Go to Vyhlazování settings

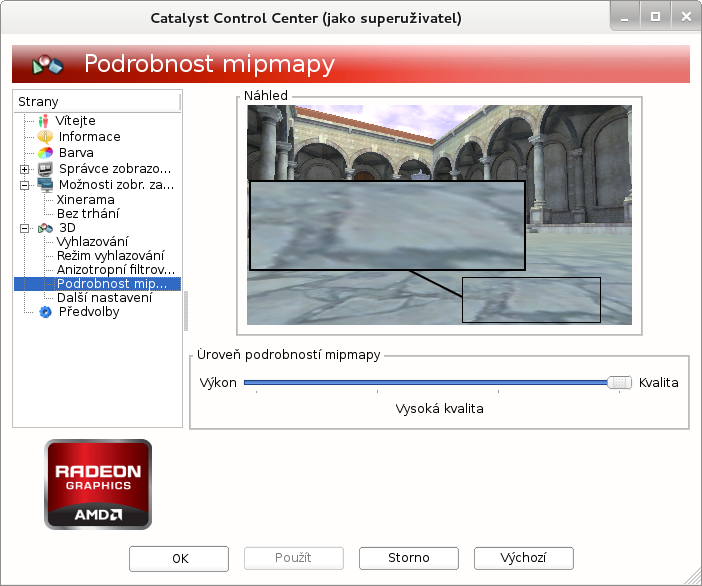92,242
